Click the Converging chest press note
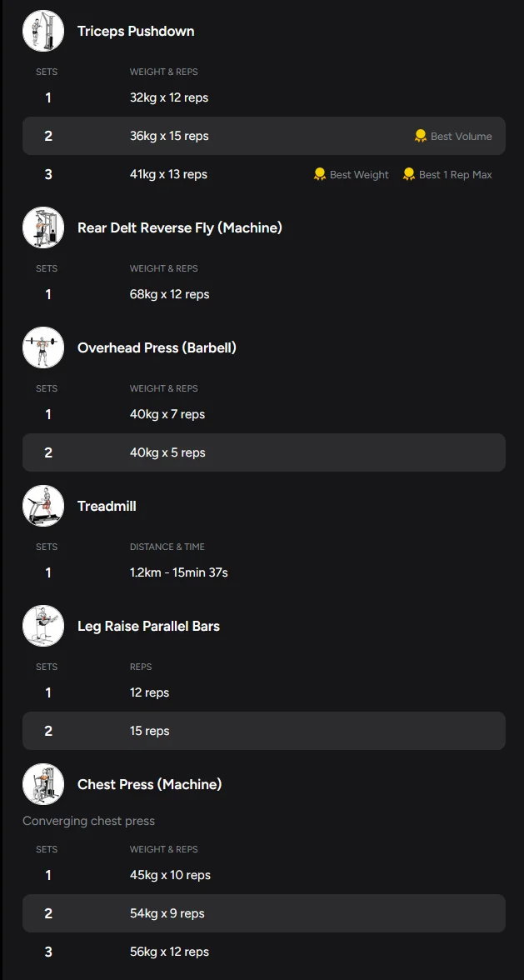Image resolution: width=524 pixels, height=980 pixels. pos(88,821)
